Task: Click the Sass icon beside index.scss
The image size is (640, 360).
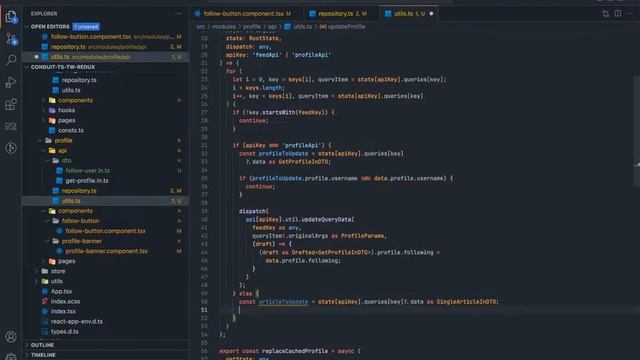Action: 45,301
